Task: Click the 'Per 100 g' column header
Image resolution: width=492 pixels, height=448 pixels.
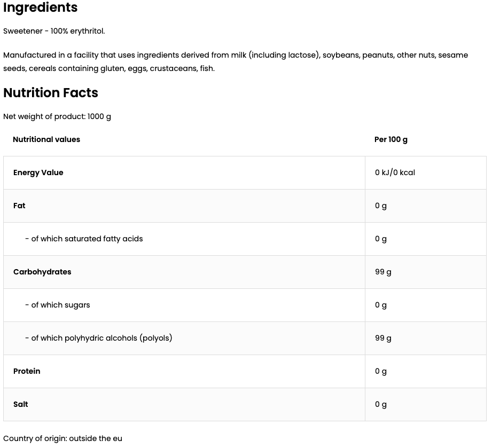Action: 391,139
